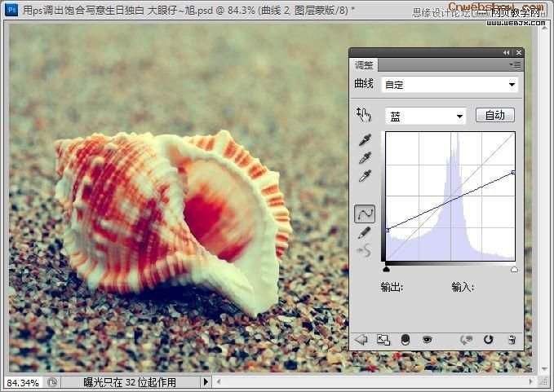Screen dimensions: 554x392
Task: Click the return to adjustment list arrow
Action: (x=361, y=340)
